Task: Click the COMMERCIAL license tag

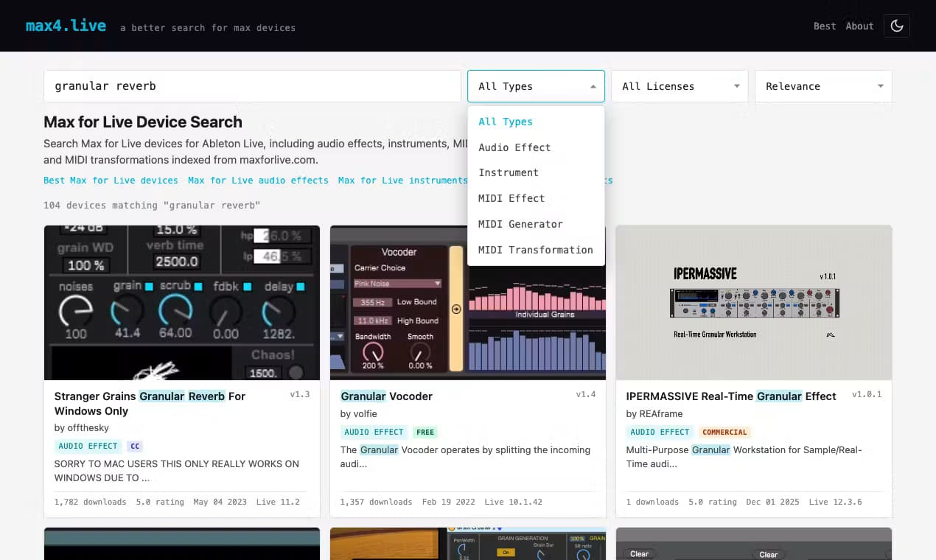Action: (724, 432)
